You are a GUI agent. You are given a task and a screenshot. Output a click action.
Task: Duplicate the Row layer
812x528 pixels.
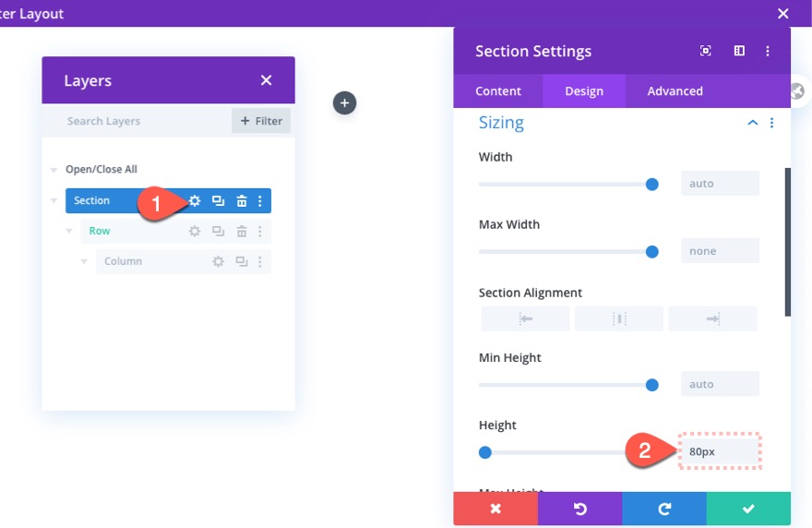[x=218, y=231]
